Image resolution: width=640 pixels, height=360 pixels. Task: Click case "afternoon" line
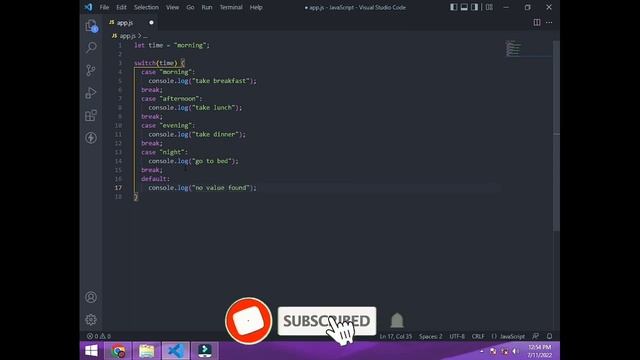click(x=171, y=99)
